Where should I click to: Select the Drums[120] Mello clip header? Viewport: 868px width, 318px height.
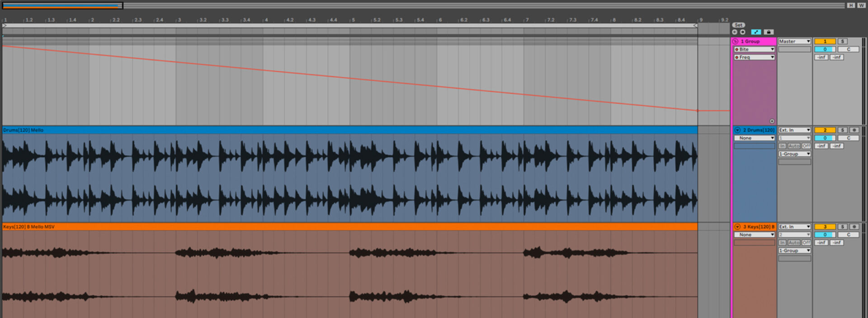350,130
